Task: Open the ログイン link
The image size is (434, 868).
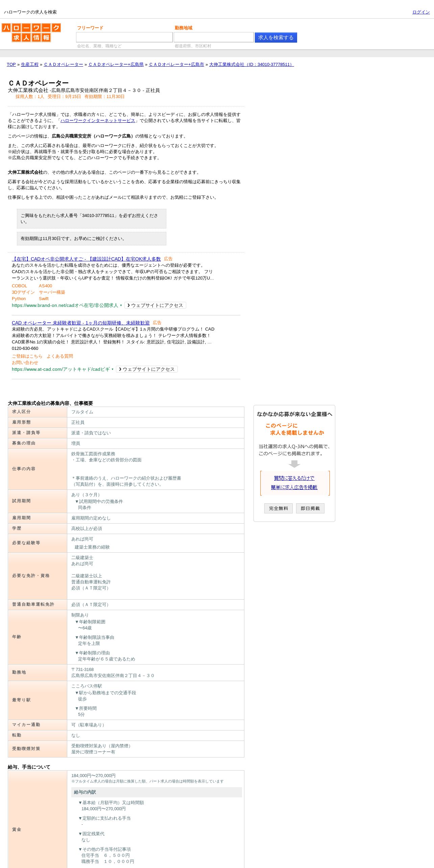Action: tap(421, 12)
